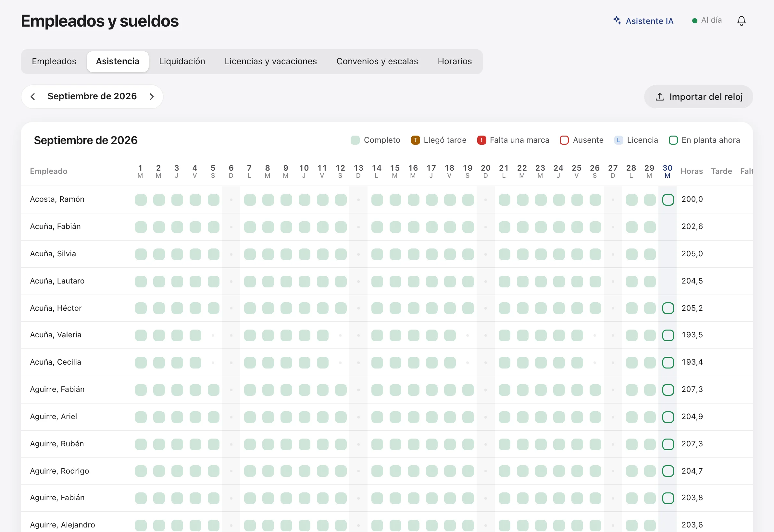
Task: Select employee Aguirre, Alejandro
Action: point(62,525)
